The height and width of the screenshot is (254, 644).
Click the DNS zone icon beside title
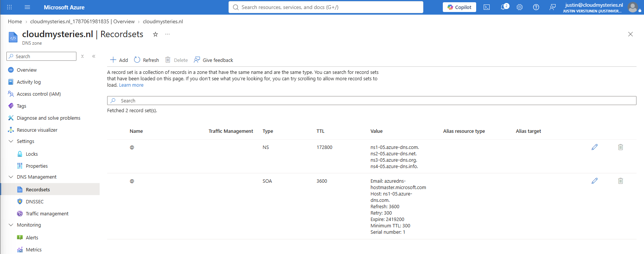(13, 38)
